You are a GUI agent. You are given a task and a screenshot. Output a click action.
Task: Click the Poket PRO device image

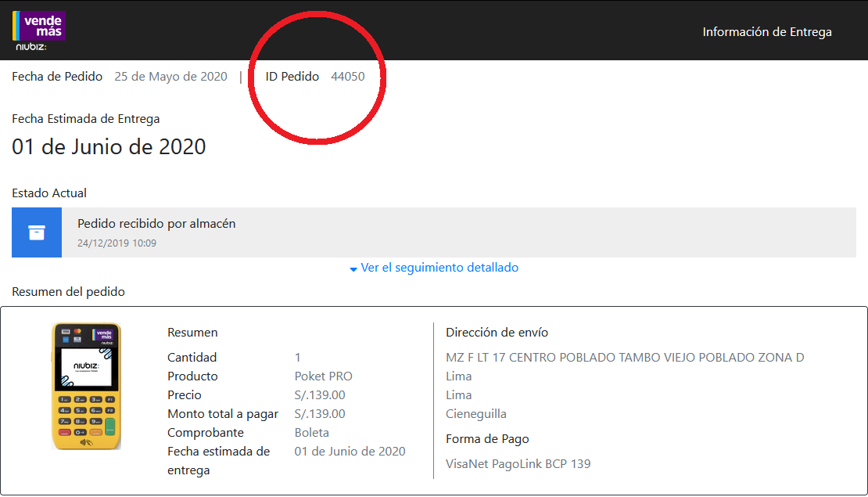(x=86, y=387)
